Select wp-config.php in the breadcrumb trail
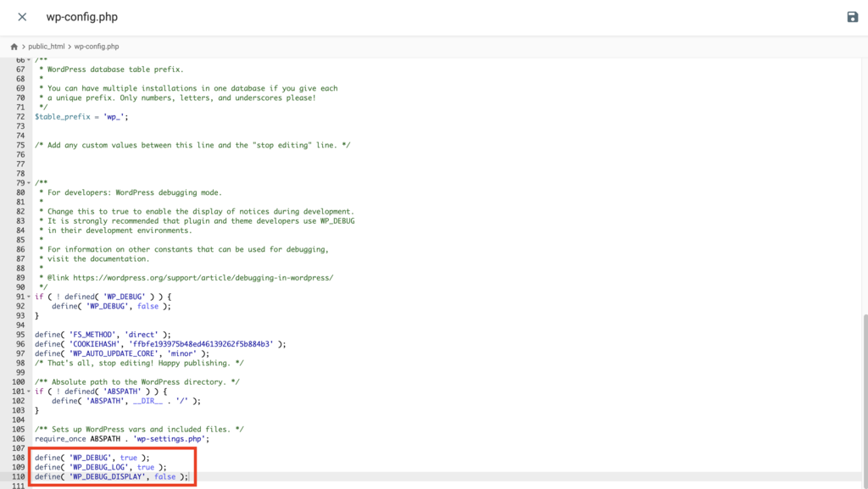Screen dimensions: 868x489 96,46
